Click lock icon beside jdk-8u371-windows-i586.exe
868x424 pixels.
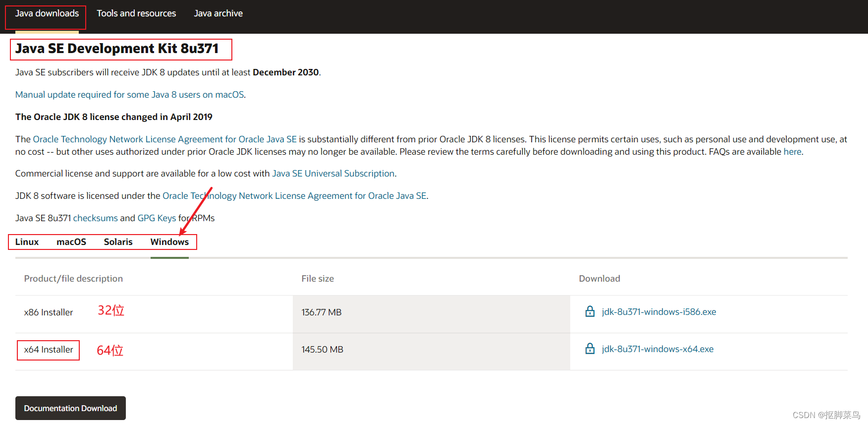(x=590, y=311)
